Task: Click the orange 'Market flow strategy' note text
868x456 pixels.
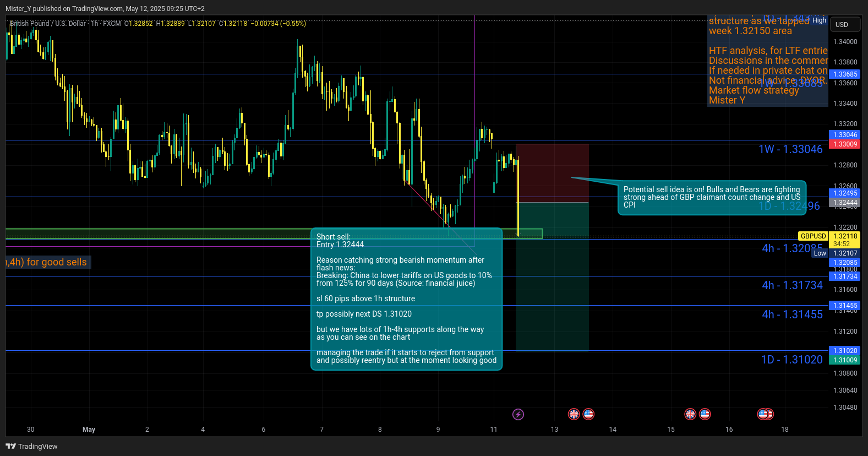Action: [754, 90]
